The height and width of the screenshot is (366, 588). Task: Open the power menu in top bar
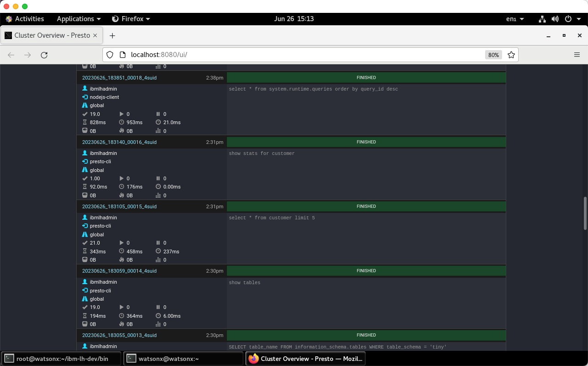pyautogui.click(x=571, y=19)
